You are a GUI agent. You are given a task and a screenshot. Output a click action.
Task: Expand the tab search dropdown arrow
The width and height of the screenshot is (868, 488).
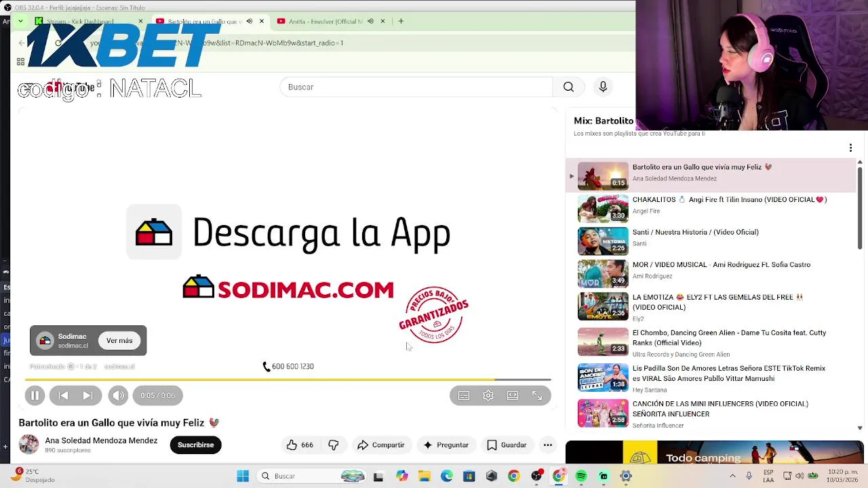[x=20, y=21]
